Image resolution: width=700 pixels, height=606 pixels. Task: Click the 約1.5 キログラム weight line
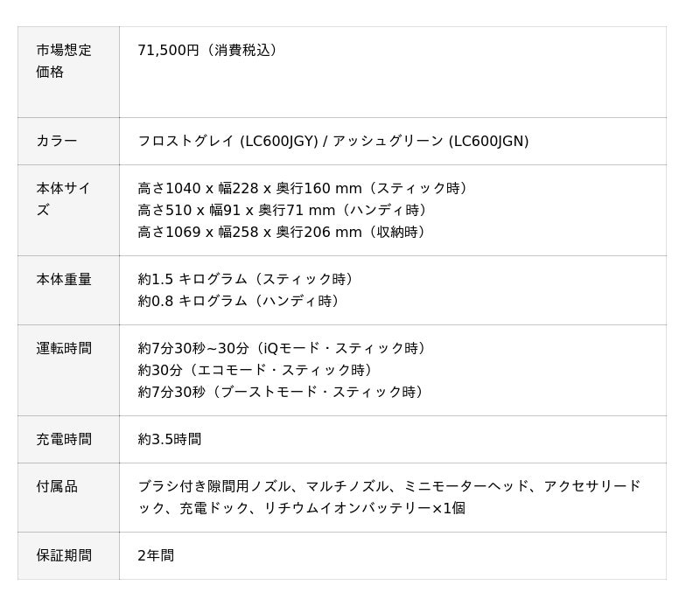click(248, 279)
